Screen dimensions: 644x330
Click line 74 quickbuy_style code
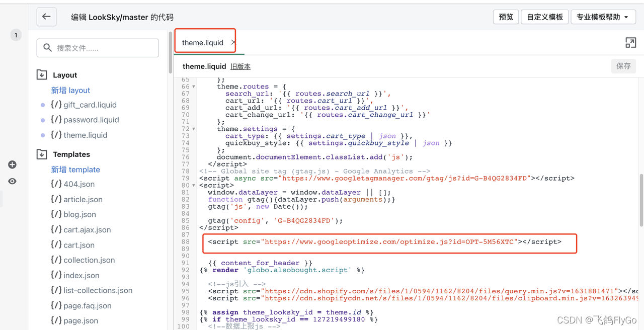339,143
